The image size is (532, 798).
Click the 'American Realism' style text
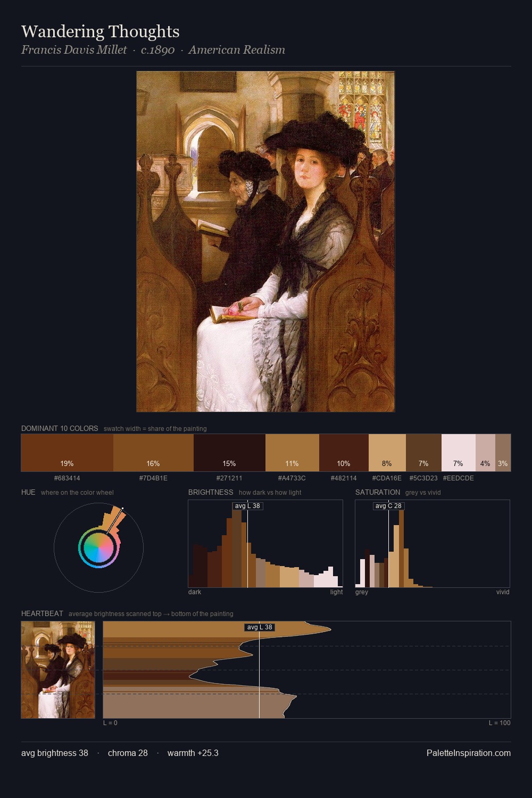(x=237, y=50)
